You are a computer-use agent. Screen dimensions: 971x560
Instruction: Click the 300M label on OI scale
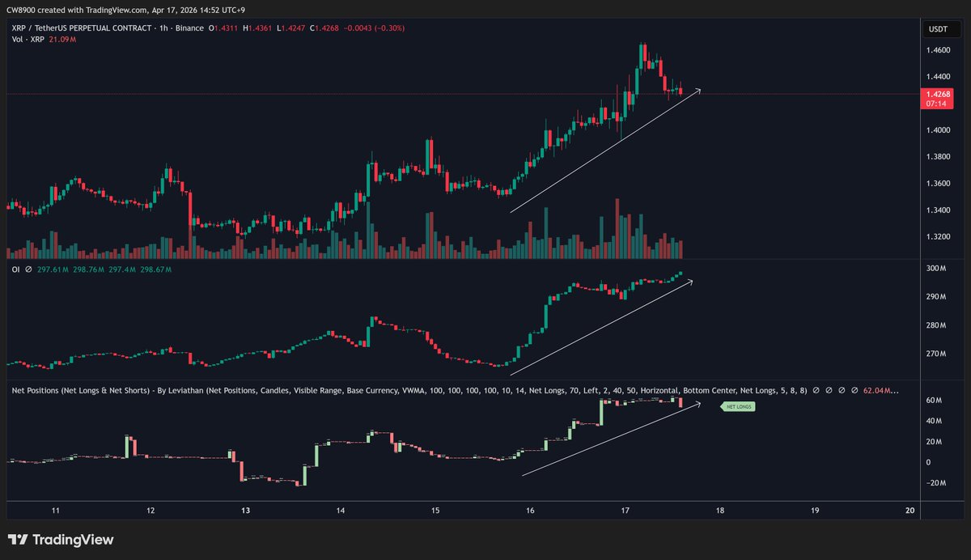(936, 268)
